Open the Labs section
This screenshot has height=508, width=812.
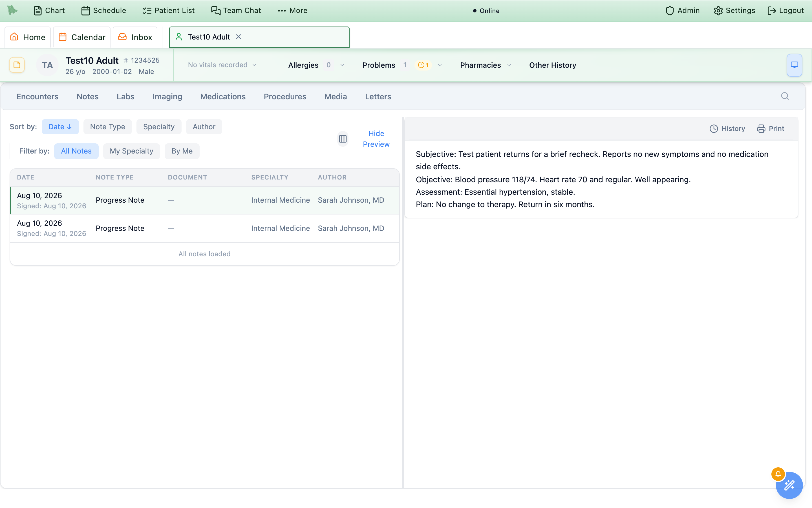(x=125, y=97)
